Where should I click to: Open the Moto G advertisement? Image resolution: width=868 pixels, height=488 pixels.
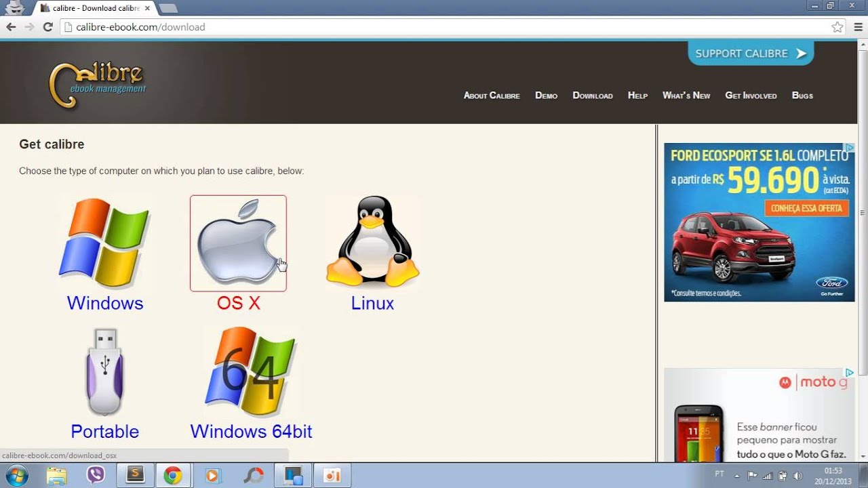tap(759, 415)
